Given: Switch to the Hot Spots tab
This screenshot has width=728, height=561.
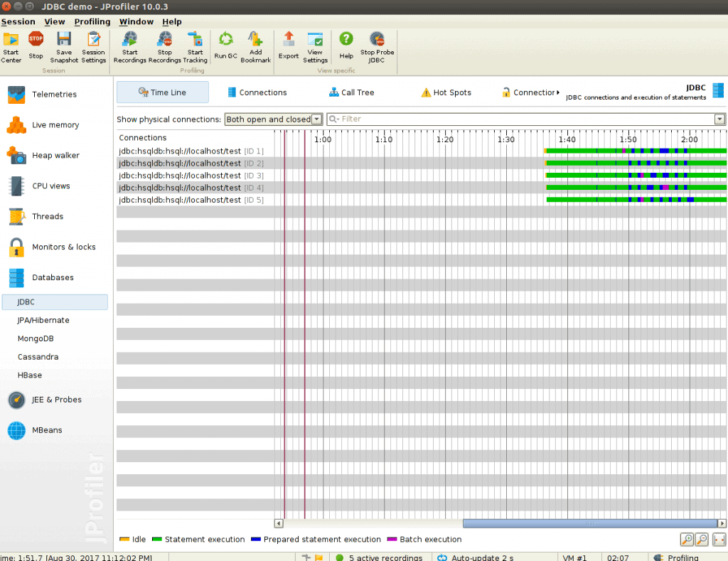Looking at the screenshot, I should [446, 92].
